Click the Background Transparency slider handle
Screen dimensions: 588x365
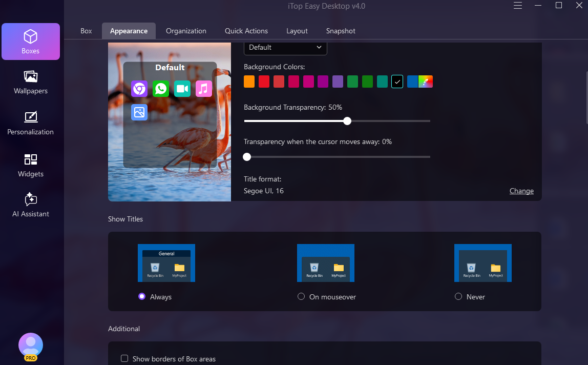(347, 121)
